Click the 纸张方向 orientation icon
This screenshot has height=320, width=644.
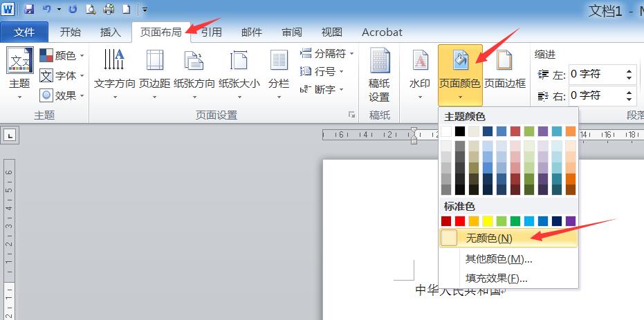194,59
